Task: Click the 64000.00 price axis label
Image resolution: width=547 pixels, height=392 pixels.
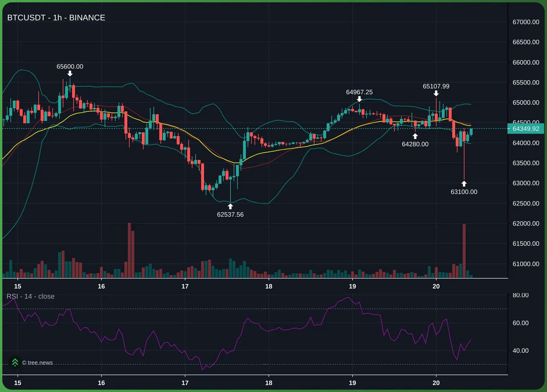Action: (x=526, y=143)
